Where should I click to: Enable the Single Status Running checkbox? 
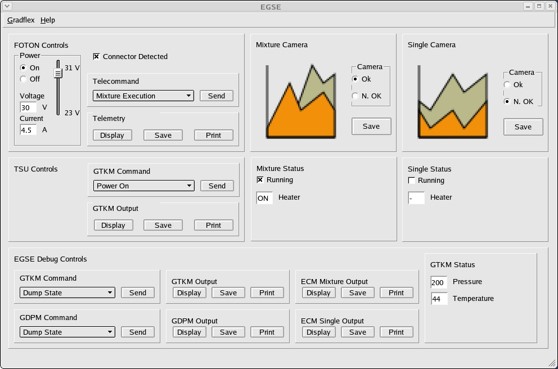[411, 180]
